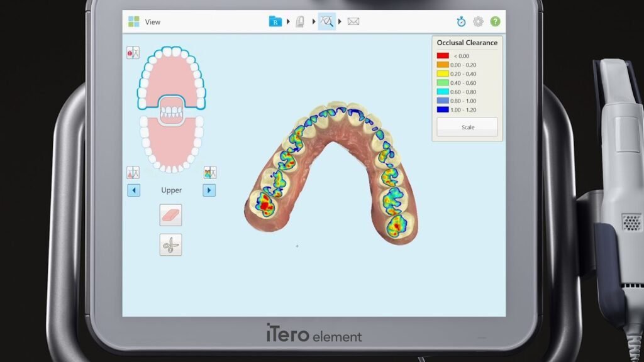Open the View menu
Viewport: 644px width, 362px height.
[153, 21]
